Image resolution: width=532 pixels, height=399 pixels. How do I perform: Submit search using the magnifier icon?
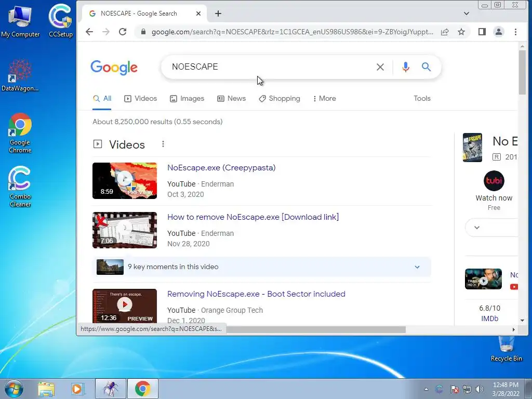click(426, 67)
